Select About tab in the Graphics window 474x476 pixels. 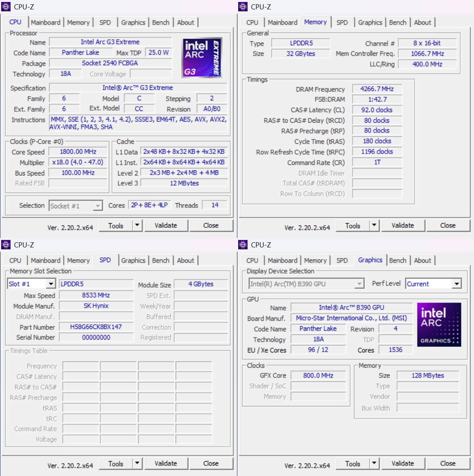point(422,260)
